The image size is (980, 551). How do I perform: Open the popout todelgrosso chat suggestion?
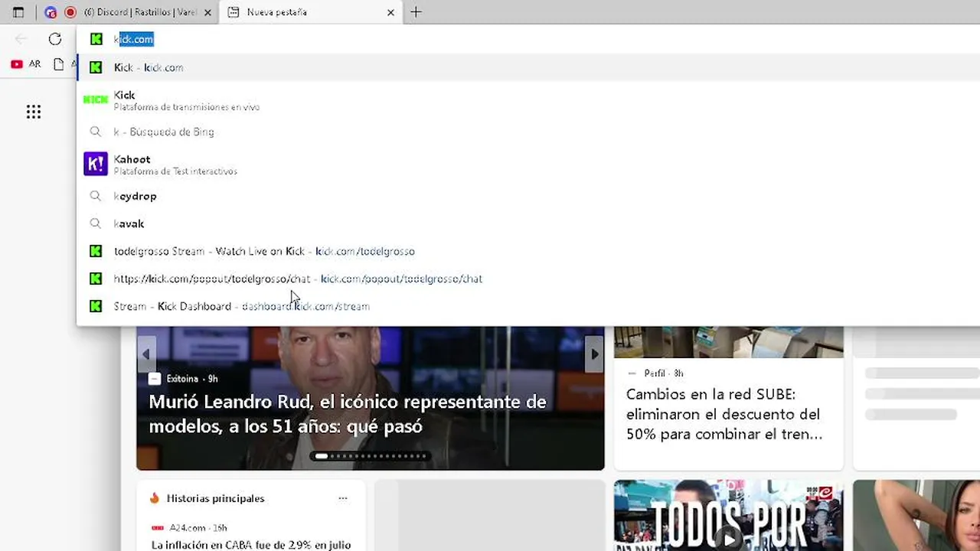528,279
